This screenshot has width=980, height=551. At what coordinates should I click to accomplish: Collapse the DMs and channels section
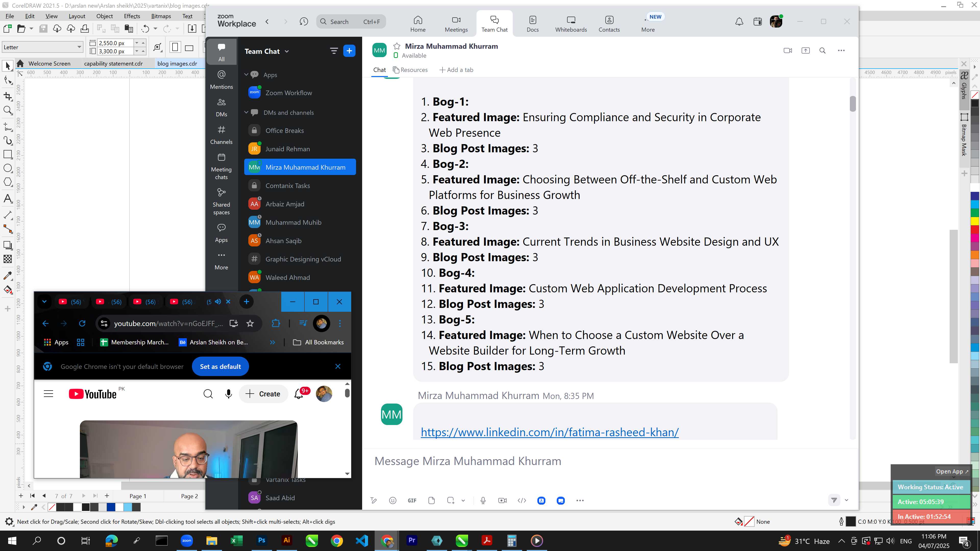[x=246, y=112]
